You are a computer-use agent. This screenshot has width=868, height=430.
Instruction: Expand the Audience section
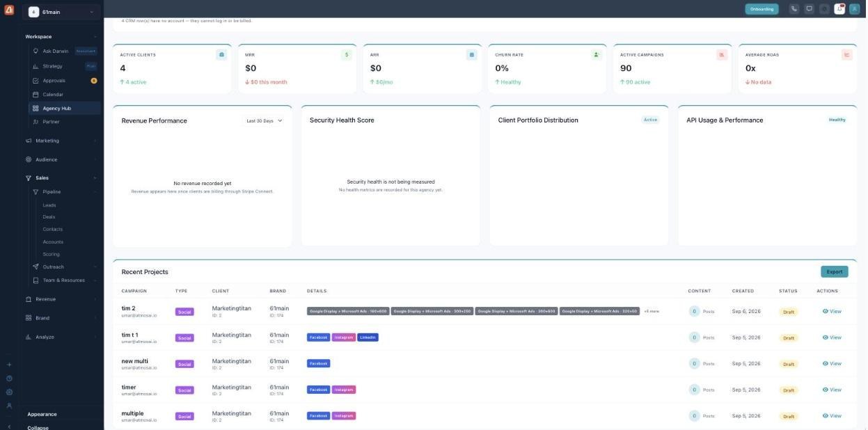61,159
